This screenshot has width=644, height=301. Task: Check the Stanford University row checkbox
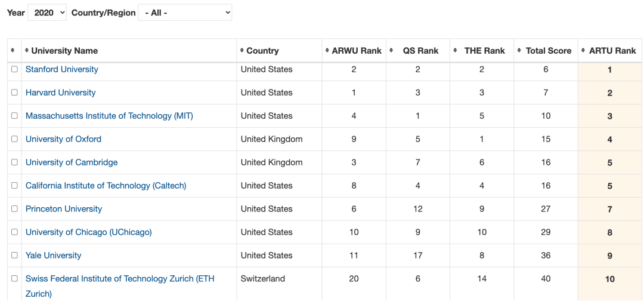coord(14,69)
